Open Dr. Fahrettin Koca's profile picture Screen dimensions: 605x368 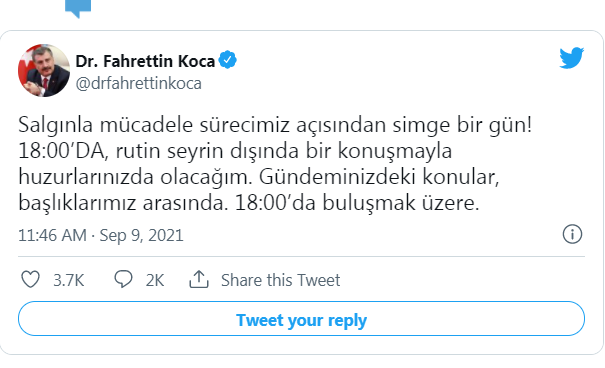44,70
